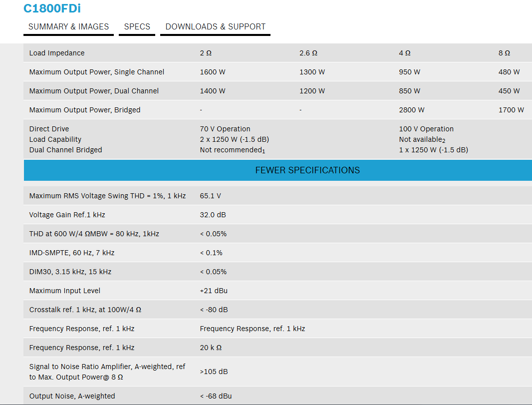The image size is (532, 405).
Task: Click the '1300 W' power value
Action: (x=312, y=72)
